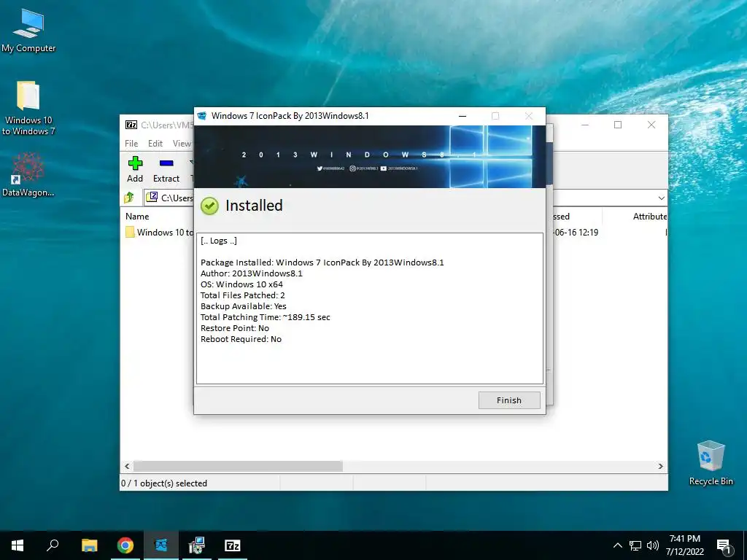Click the '0 / 1 object(s) selected' status text
Viewport: 747px width, 560px height.
point(164,483)
